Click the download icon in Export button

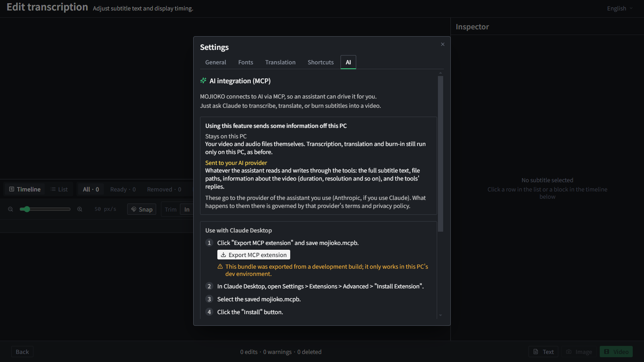(x=223, y=255)
